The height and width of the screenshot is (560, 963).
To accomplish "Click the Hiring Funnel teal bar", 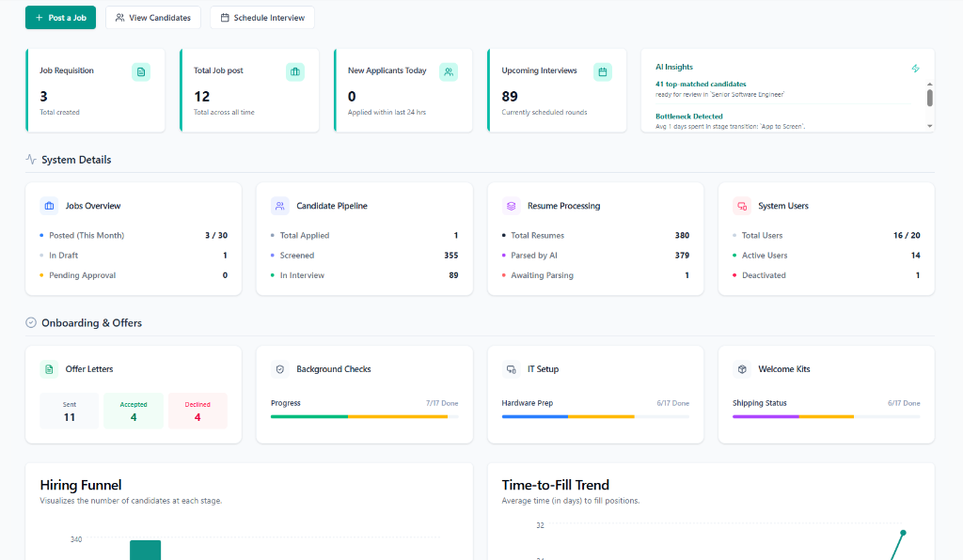I will tap(145, 551).
